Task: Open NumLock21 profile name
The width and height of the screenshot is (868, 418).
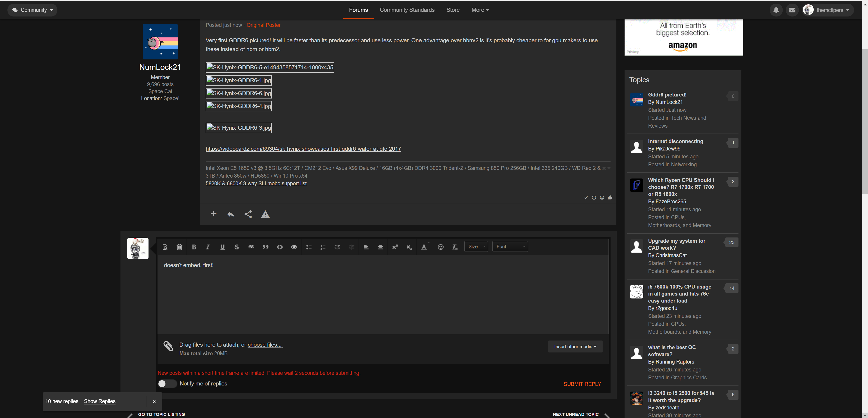Action: click(160, 67)
